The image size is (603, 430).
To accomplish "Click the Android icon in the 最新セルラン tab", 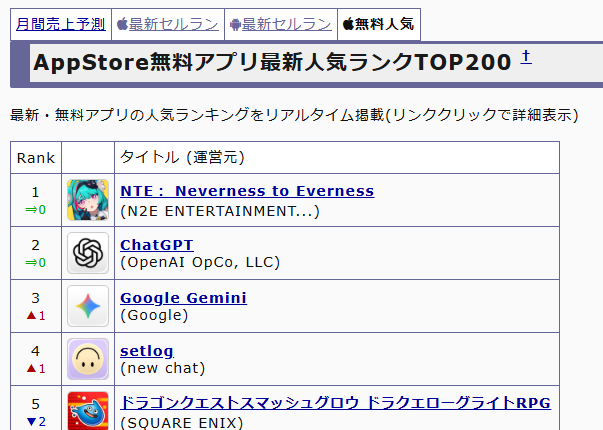I will click(x=235, y=24).
